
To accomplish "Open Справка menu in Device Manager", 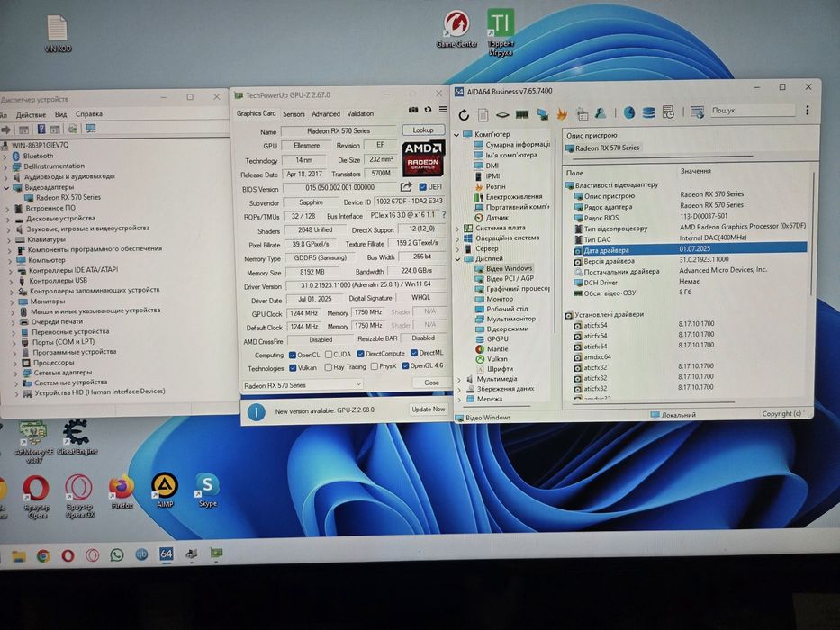I will point(89,114).
